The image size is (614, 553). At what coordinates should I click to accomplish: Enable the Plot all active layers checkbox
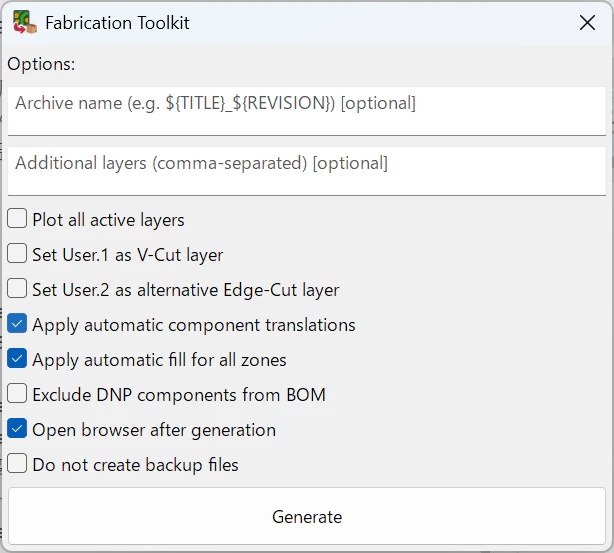17,219
